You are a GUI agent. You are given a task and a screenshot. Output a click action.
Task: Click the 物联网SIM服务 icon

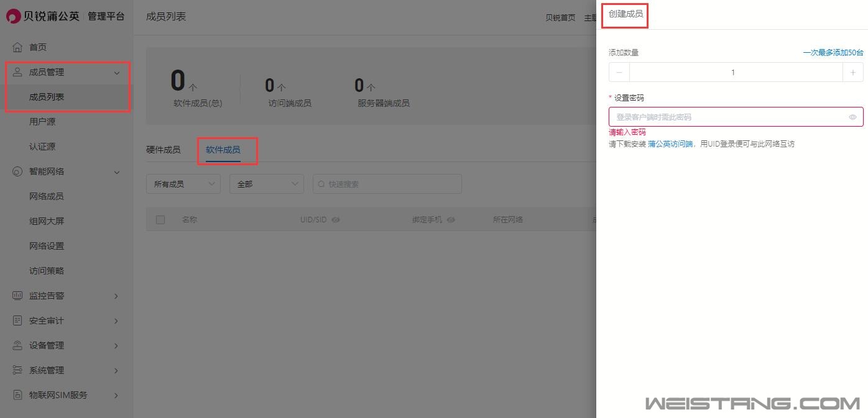point(17,395)
